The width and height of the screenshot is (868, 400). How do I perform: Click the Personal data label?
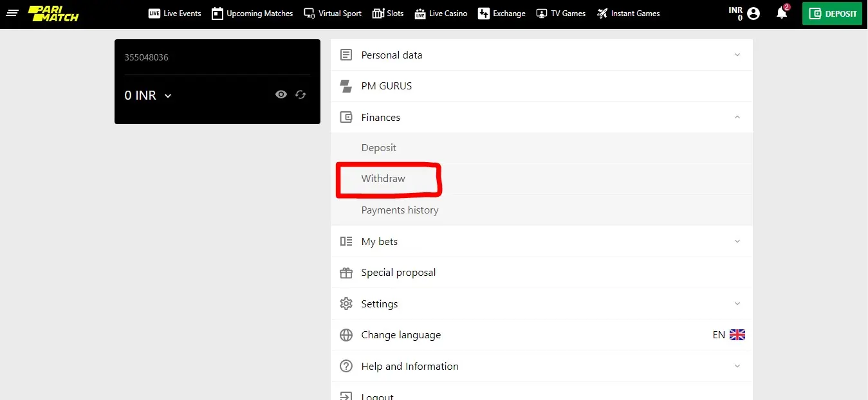coord(392,55)
